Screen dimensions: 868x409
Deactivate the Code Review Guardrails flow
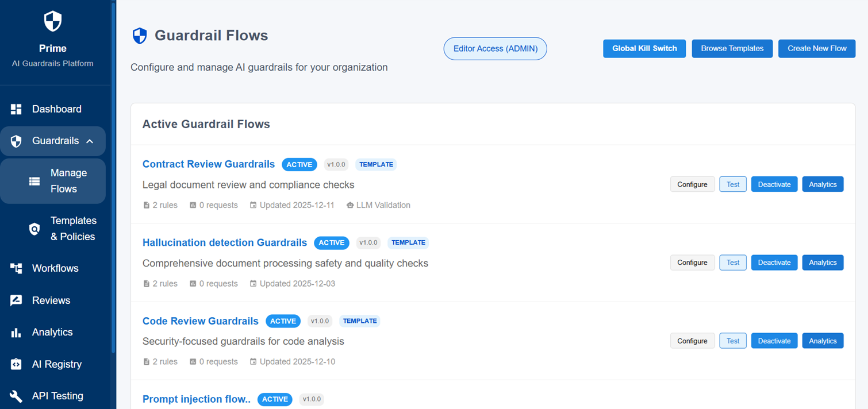[x=774, y=341]
